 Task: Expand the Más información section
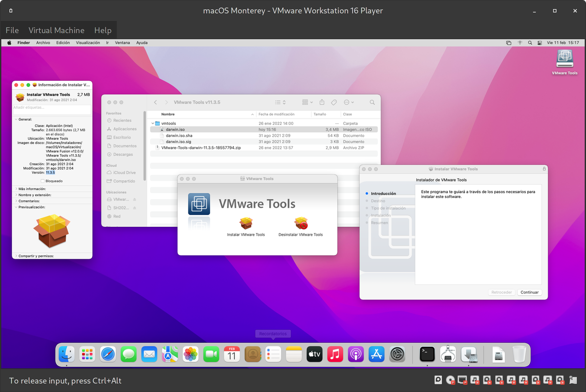tap(16, 189)
